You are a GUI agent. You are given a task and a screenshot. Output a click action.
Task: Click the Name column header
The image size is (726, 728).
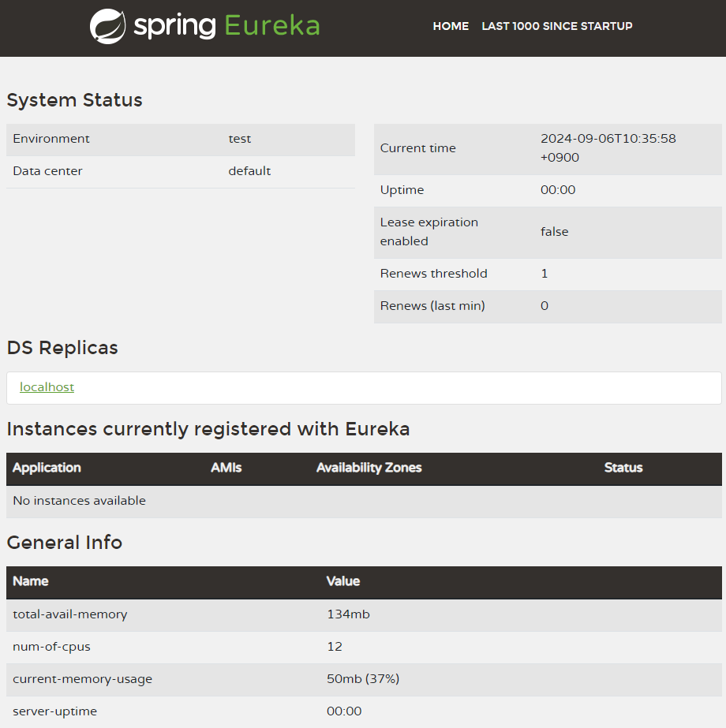(x=30, y=581)
